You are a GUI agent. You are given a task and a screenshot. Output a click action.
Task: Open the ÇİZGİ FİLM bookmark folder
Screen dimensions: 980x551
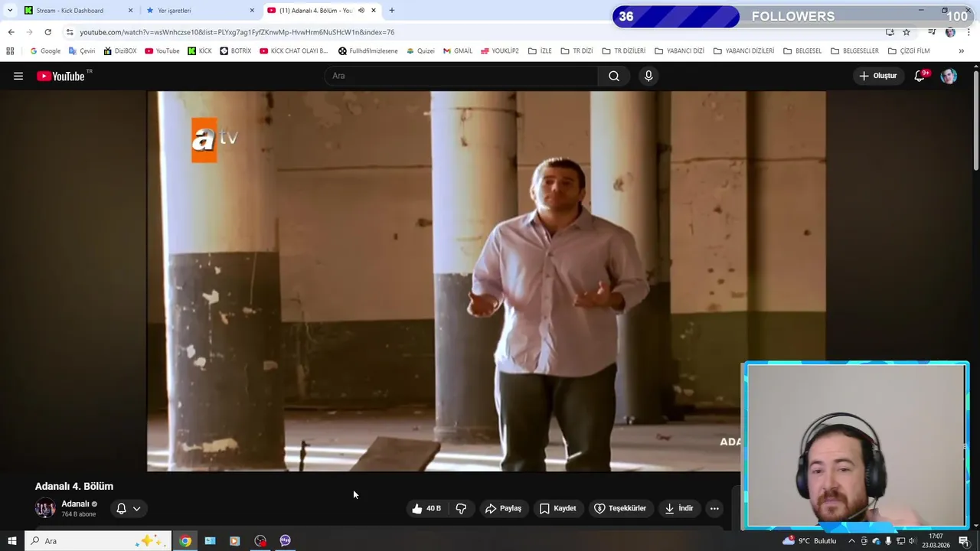click(x=909, y=51)
